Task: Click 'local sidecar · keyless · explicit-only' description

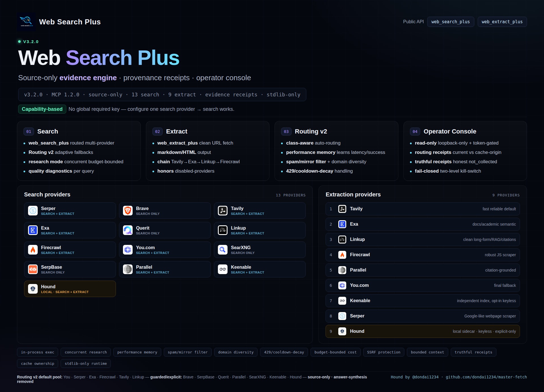Action: click(484, 331)
